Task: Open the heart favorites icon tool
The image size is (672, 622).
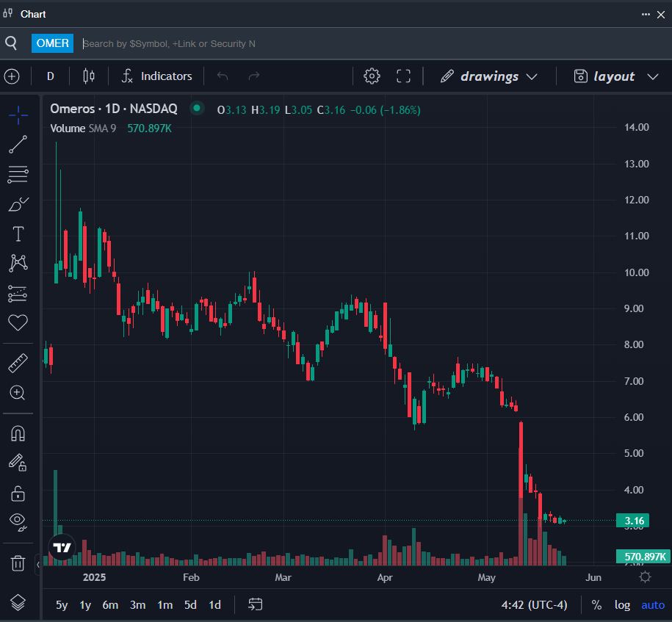Action: (x=18, y=322)
